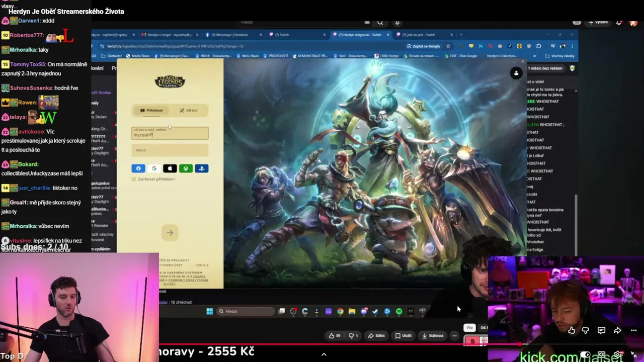Image resolution: width=644 pixels, height=362 pixels.
Task: Like the video with thumbs-up 59
Action: pyautogui.click(x=335, y=335)
